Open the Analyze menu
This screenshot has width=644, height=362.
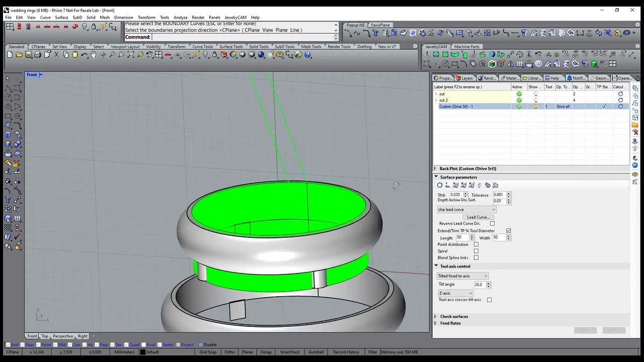(x=180, y=18)
